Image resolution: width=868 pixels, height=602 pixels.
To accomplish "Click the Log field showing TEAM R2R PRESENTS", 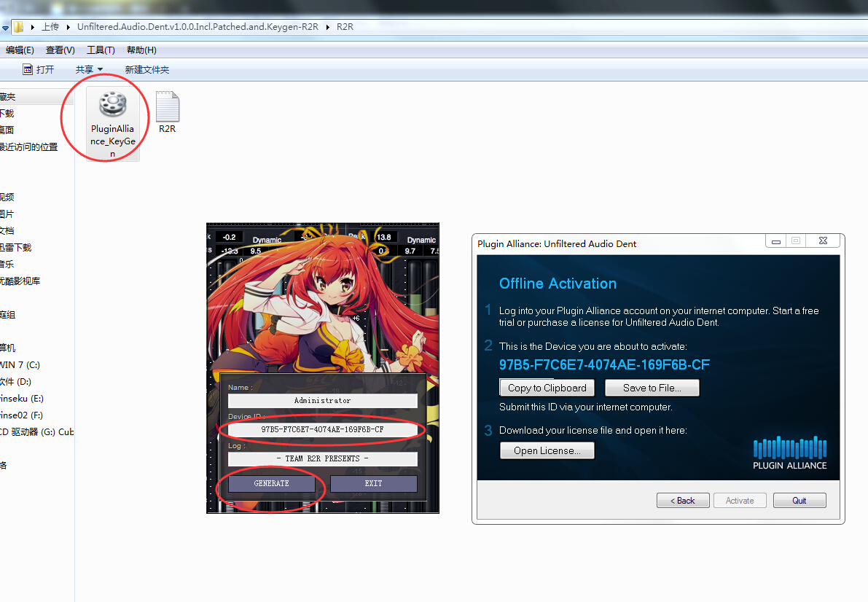I will click(323, 458).
